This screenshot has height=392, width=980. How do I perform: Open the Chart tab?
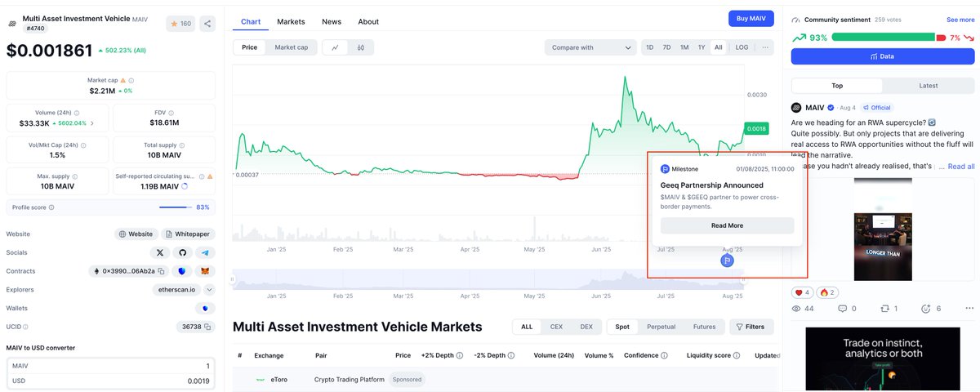251,22
